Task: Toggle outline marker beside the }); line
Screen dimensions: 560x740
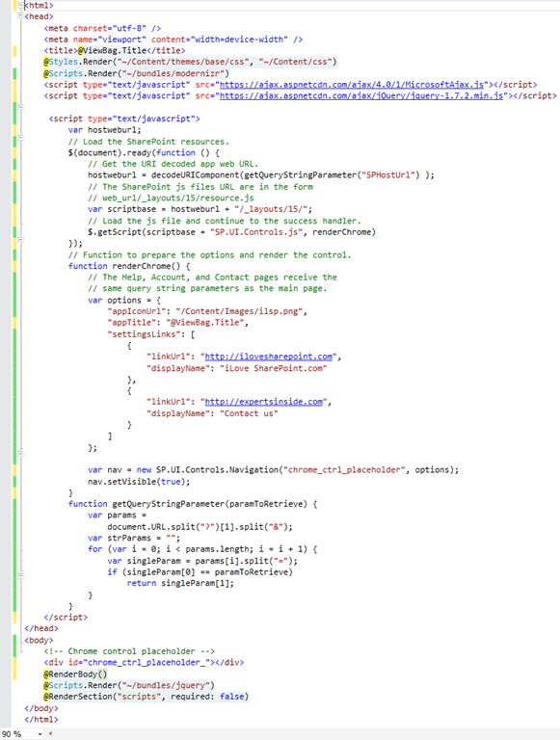Action: [20, 240]
